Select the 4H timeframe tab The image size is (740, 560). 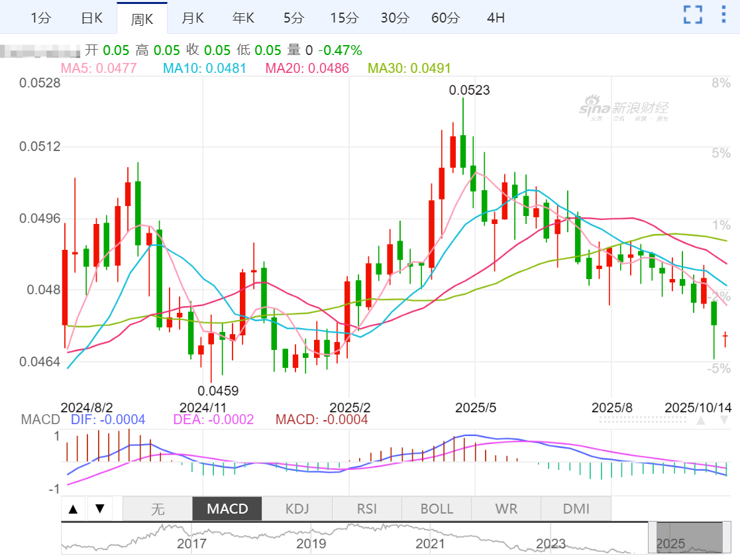[496, 18]
